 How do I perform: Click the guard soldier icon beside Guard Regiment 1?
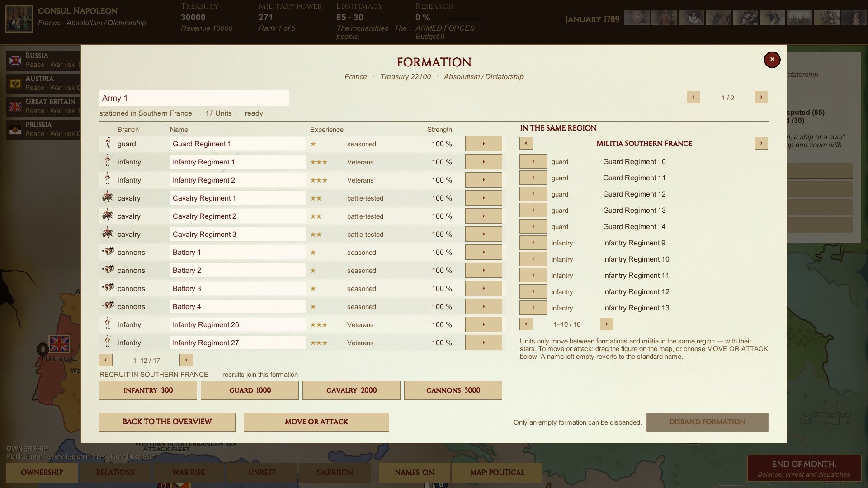[x=108, y=143]
